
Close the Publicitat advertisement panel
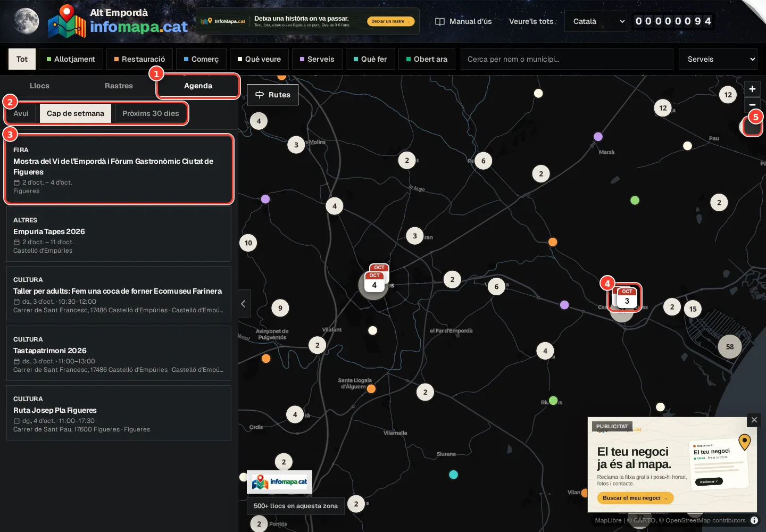(754, 420)
